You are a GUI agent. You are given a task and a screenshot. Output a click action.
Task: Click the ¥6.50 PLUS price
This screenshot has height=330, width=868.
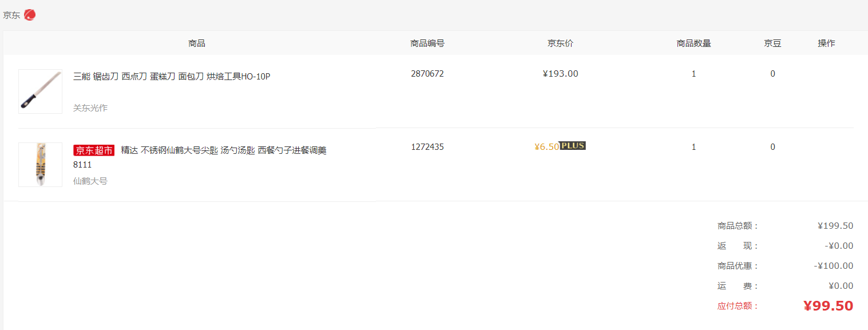tap(546, 147)
